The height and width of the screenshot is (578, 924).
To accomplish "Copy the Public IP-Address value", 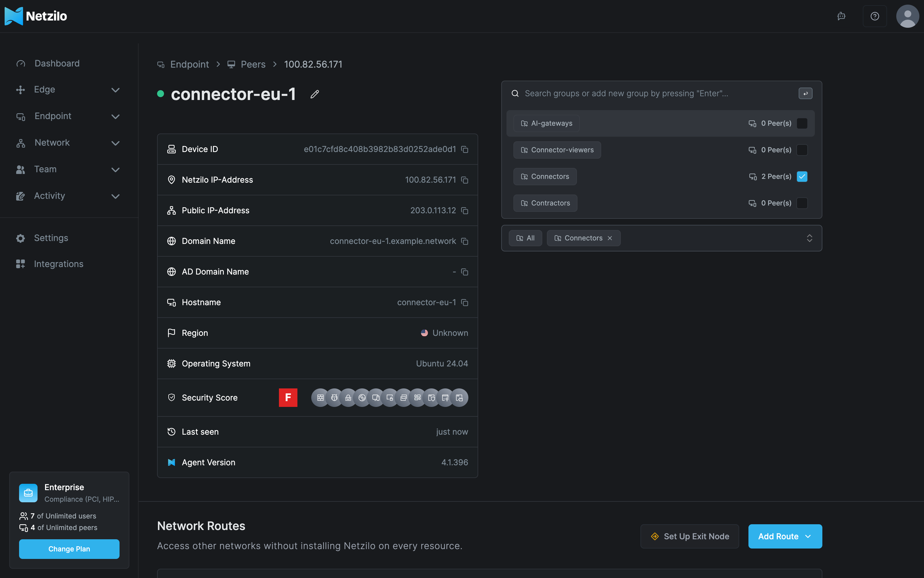I will [x=464, y=210].
